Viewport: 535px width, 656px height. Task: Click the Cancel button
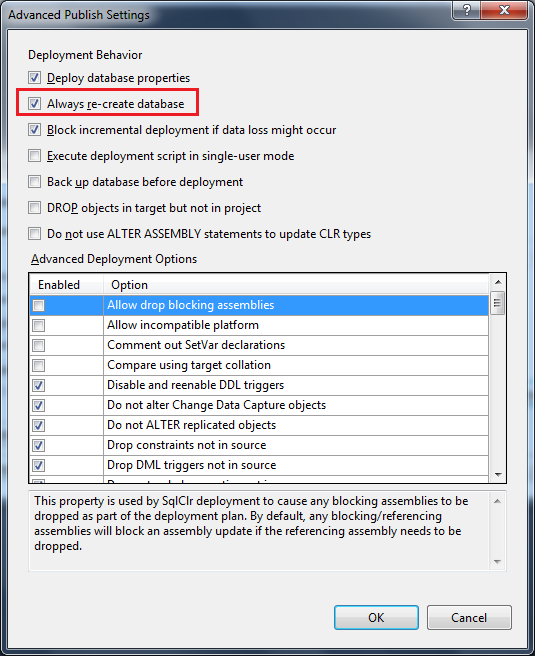[x=469, y=618]
